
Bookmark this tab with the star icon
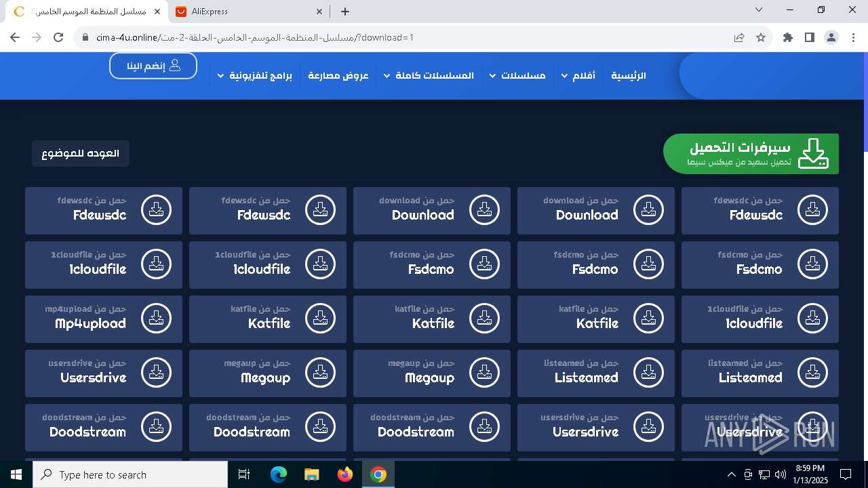pyautogui.click(x=761, y=37)
